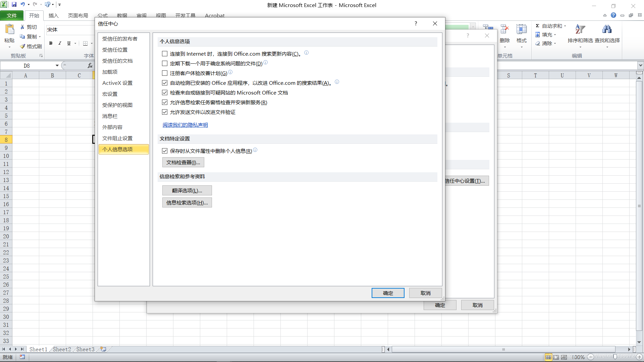Enable Customer Experience Improvement Program checkbox
This screenshot has width=644, height=362.
point(165,73)
